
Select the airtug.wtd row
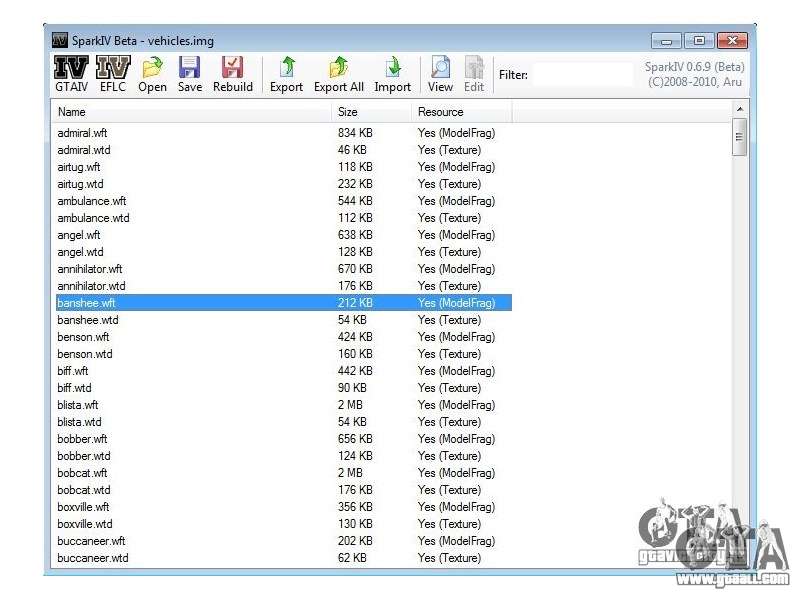coord(284,184)
